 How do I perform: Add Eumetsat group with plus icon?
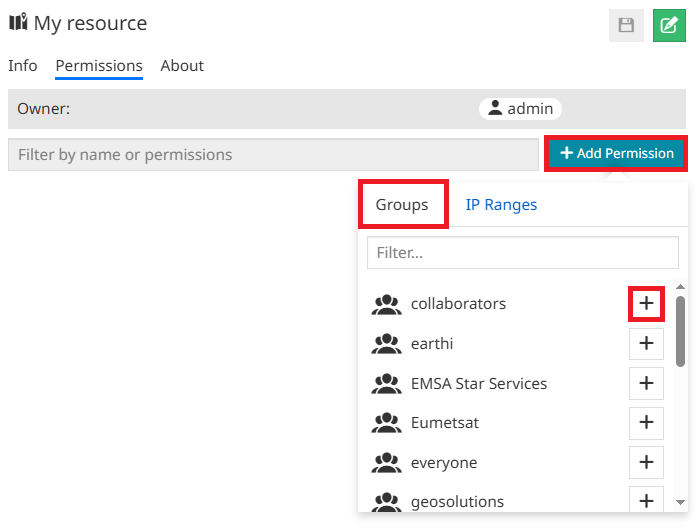pos(646,423)
